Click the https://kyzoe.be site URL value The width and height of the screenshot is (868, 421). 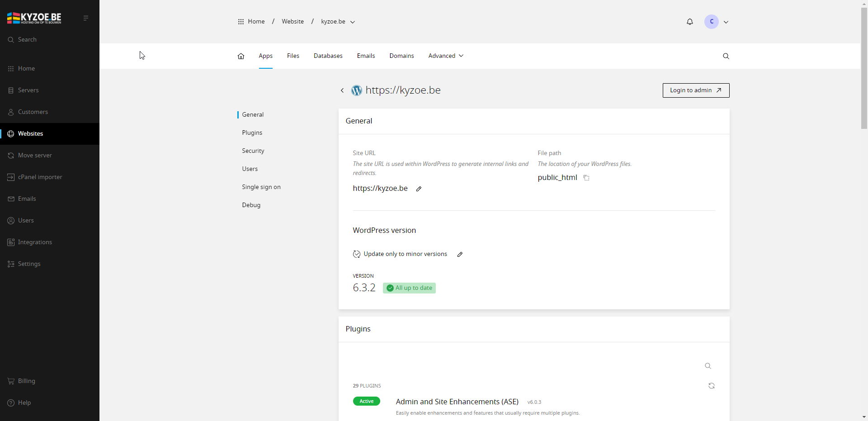tap(380, 189)
